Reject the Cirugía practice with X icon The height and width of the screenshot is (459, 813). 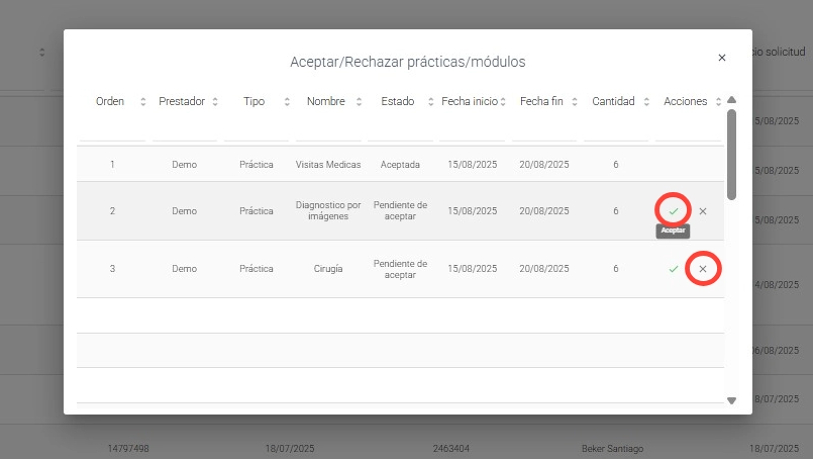[x=703, y=269]
